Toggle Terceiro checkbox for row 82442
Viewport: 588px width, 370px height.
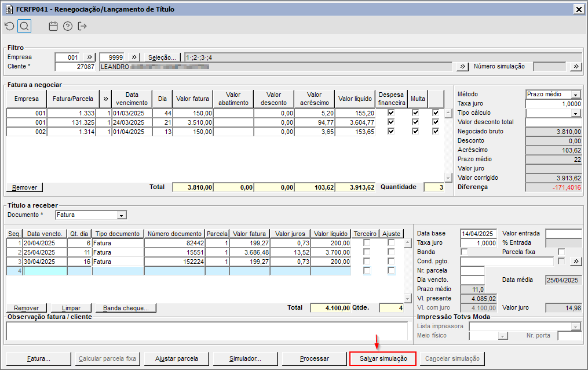click(366, 243)
